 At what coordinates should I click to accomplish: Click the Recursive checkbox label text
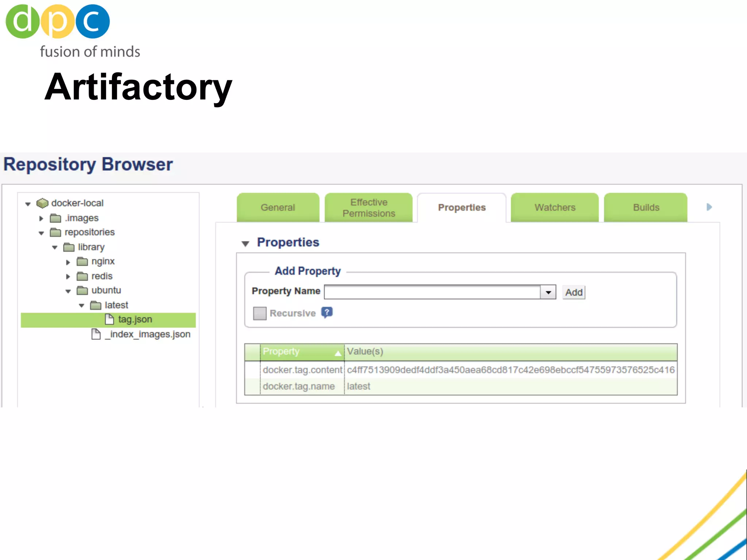[x=293, y=313]
